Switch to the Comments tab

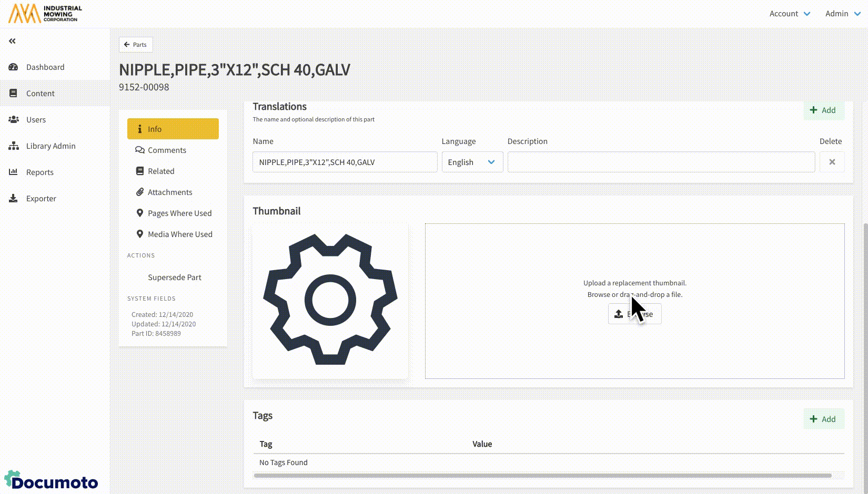pos(167,150)
